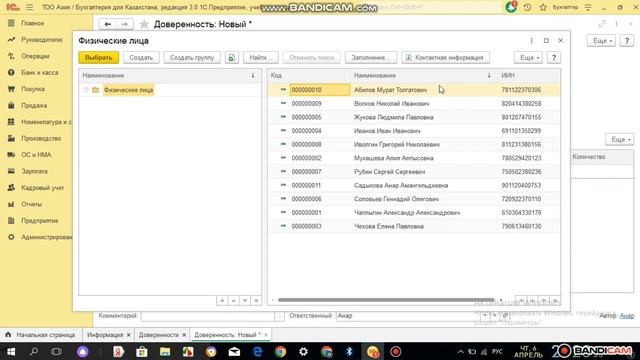
Task: Select Садыкова Анар Амангельдиевна row
Action: point(414,185)
